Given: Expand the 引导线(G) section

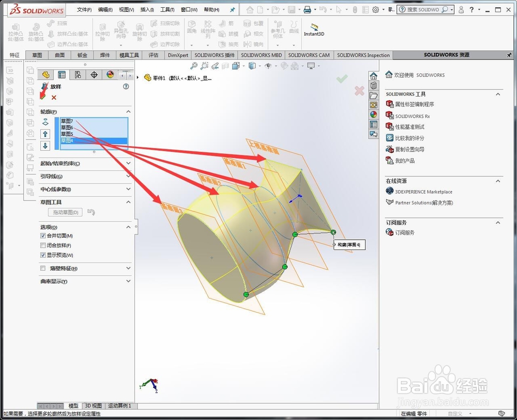Looking at the screenshot, I should (128, 176).
